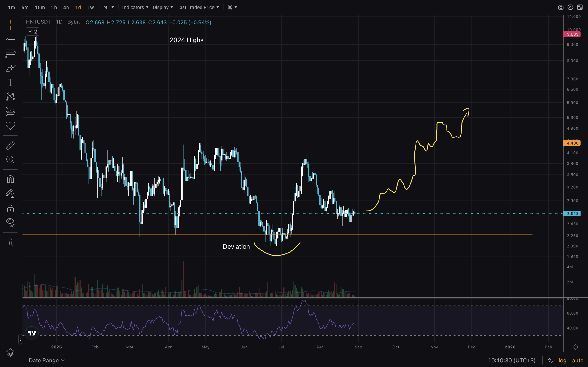This screenshot has height=367, width=588.
Task: Take a chart snapshot with the camera icon
Action: [561, 7]
